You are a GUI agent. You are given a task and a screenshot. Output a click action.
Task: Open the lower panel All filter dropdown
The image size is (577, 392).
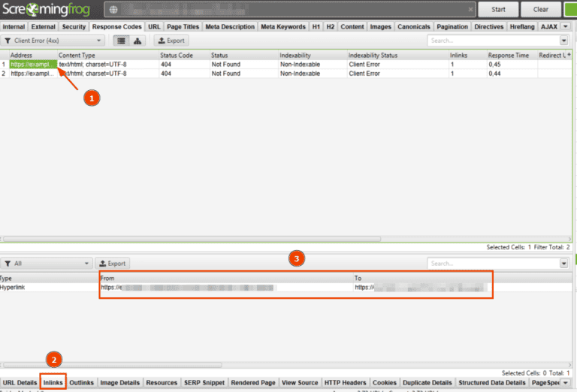[45, 264]
